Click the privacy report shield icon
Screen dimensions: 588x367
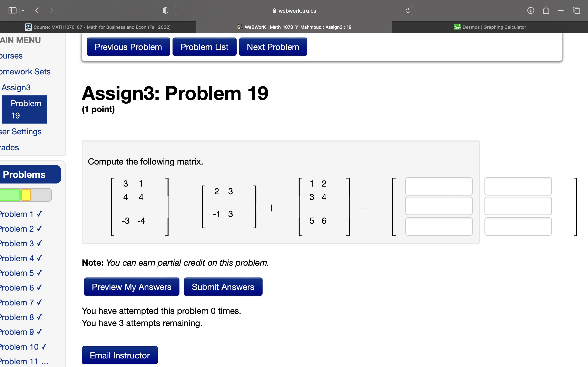coord(165,10)
